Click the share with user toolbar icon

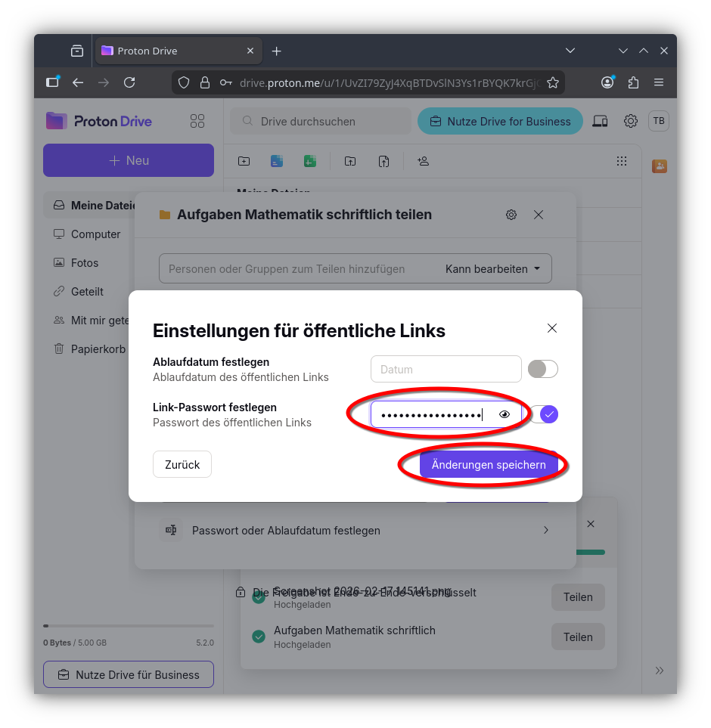[423, 161]
